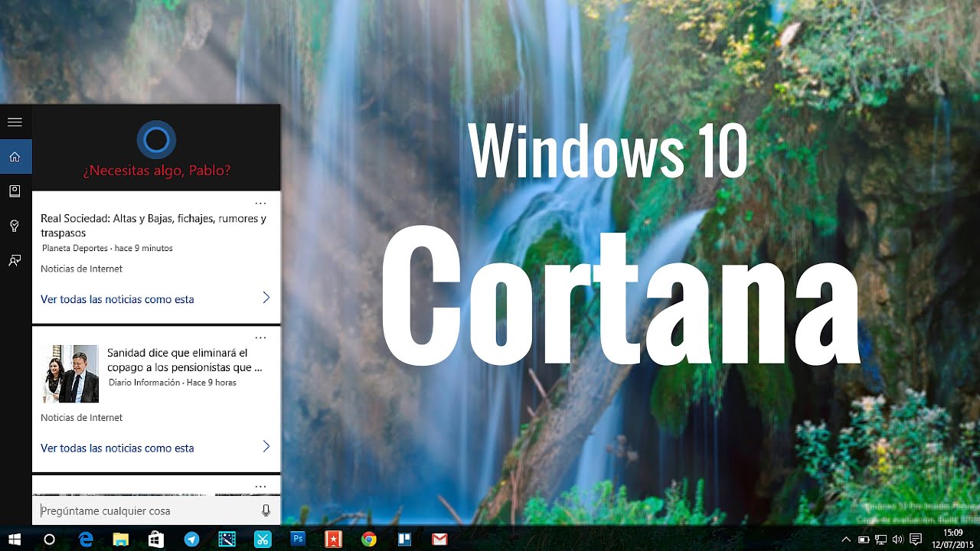
Task: Open the red star Wunderlist taskbar icon
Action: 334,539
